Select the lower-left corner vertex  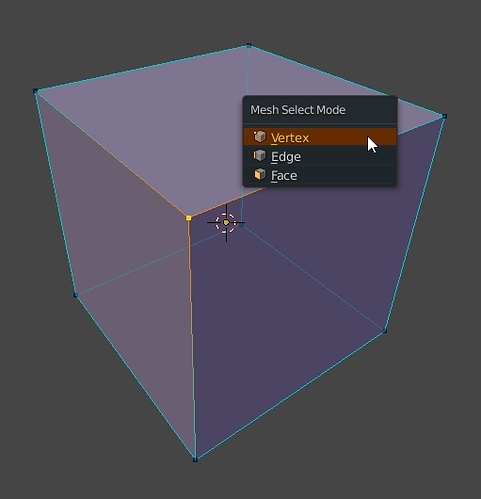[x=75, y=295]
